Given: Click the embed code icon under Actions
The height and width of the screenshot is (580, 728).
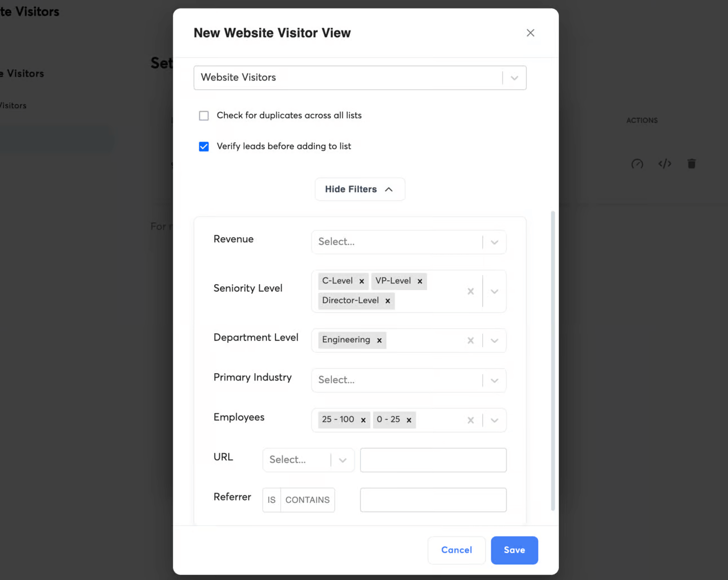Looking at the screenshot, I should pyautogui.click(x=665, y=163).
